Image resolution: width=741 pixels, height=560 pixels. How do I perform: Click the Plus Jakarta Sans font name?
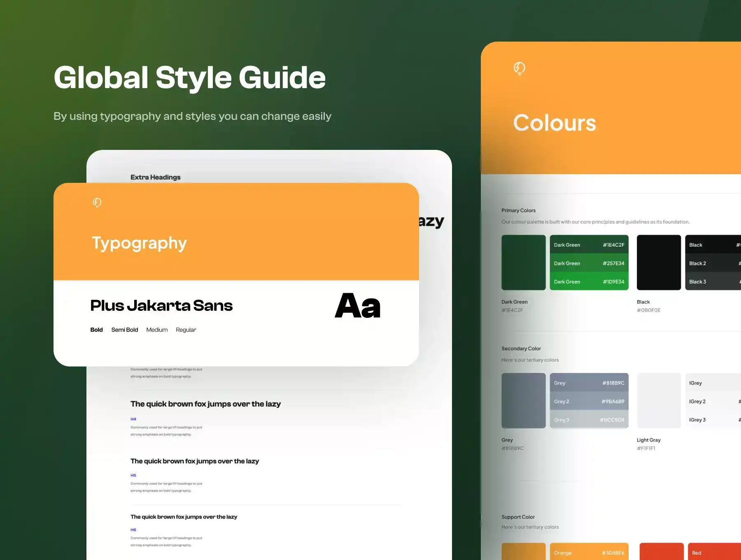click(161, 306)
